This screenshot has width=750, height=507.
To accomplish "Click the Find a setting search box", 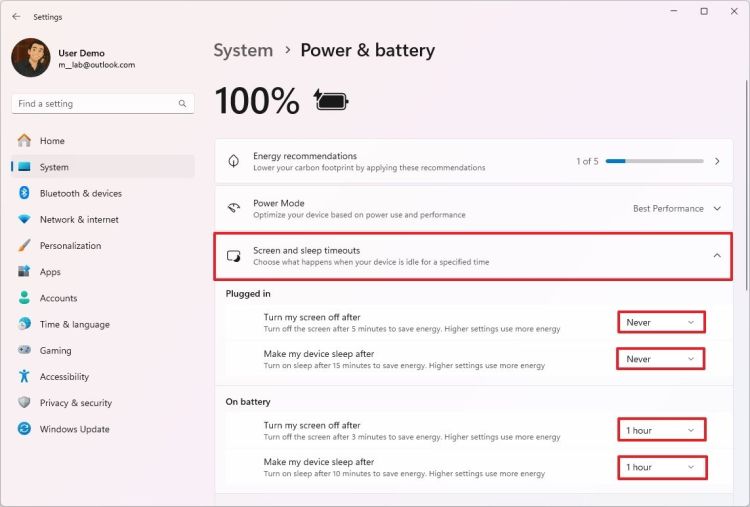I will tap(95, 104).
